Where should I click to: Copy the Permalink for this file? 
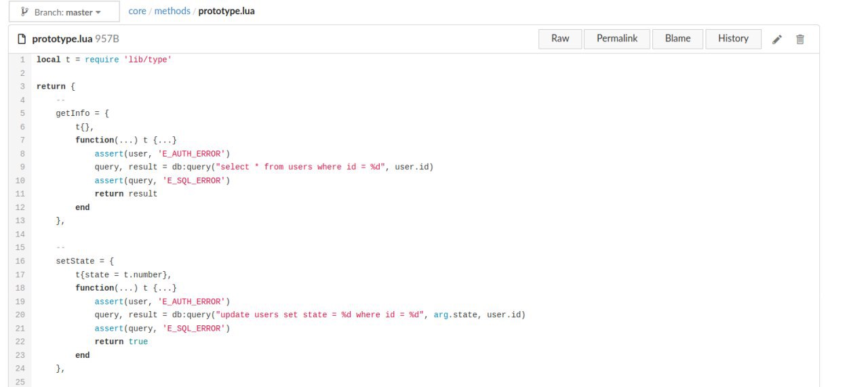(x=617, y=39)
